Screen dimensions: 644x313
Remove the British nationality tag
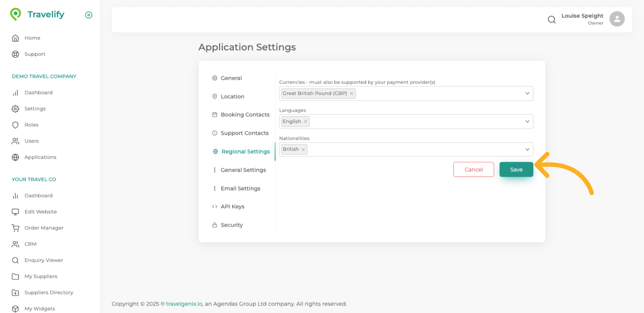pyautogui.click(x=303, y=150)
